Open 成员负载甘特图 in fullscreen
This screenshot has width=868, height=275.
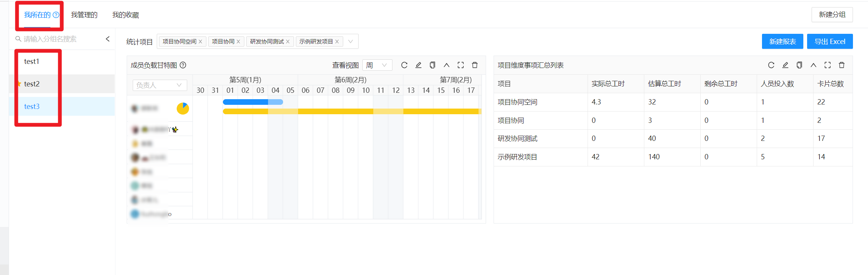461,65
